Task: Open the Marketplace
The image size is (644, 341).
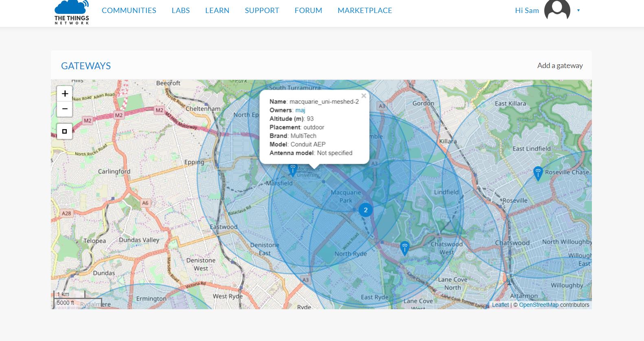Action: 365,11
